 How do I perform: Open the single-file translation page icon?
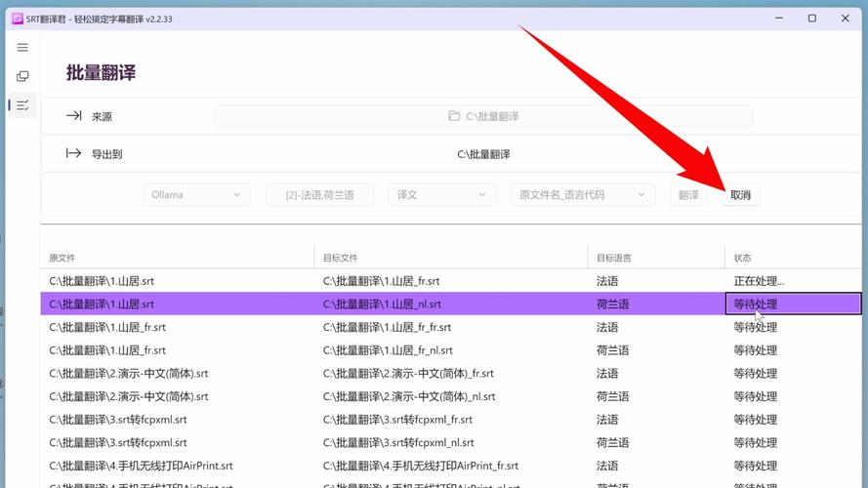click(x=22, y=76)
